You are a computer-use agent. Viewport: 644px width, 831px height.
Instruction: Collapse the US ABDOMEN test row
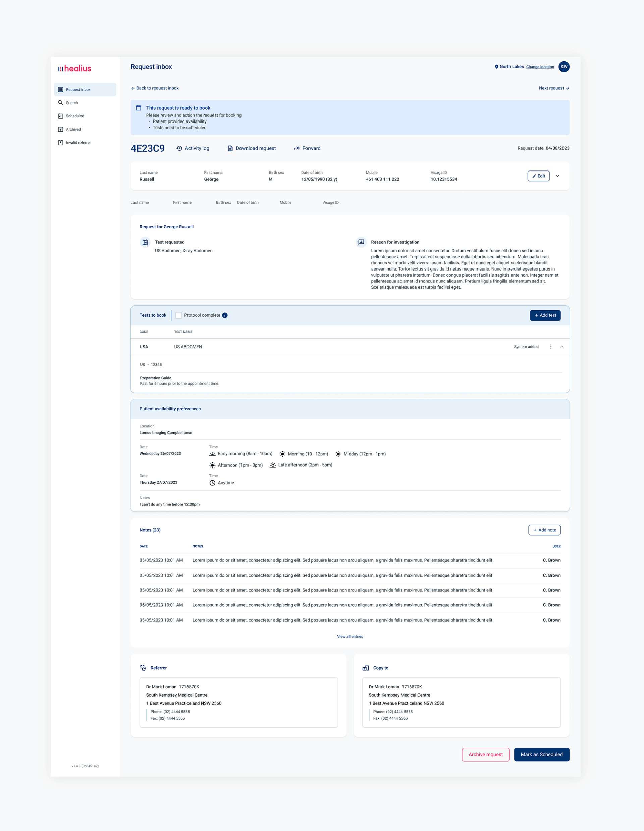coord(561,347)
